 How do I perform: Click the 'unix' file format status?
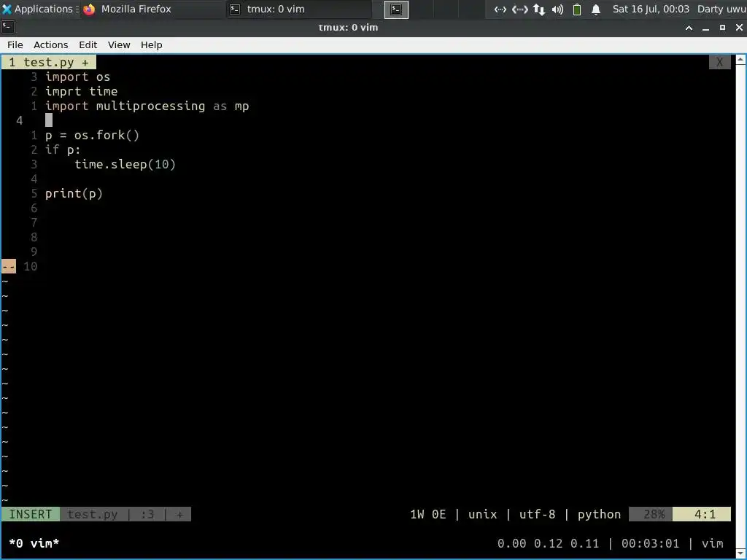click(x=483, y=514)
